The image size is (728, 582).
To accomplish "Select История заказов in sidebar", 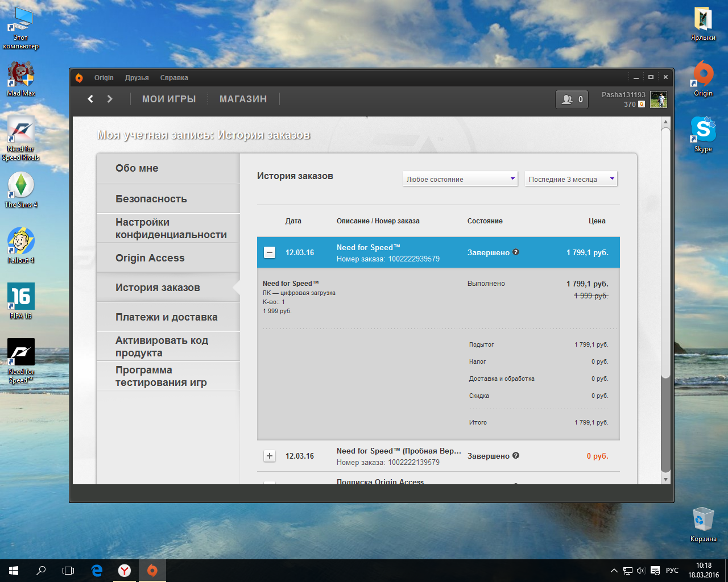I will pos(168,288).
